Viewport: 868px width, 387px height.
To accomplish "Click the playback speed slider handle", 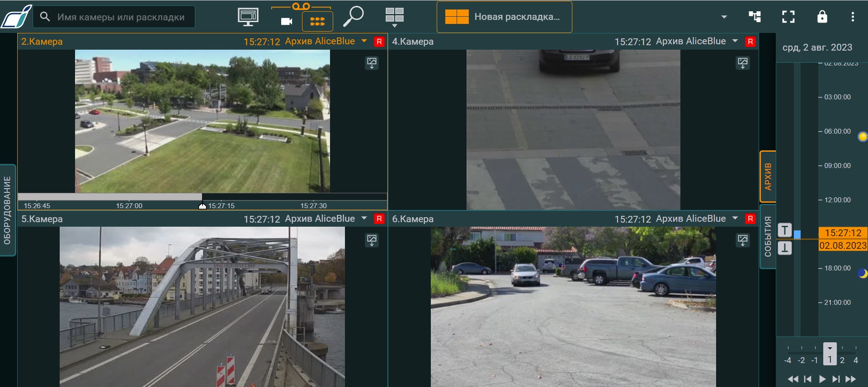I will (830, 354).
